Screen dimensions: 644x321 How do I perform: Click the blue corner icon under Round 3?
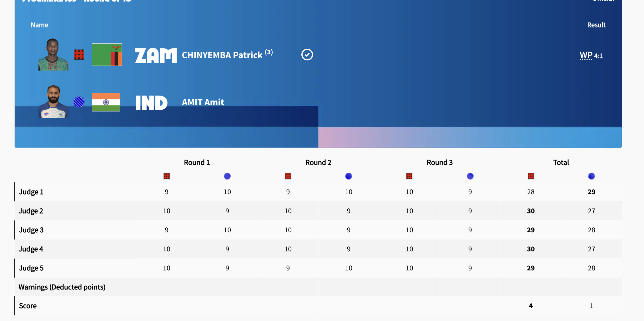click(470, 176)
